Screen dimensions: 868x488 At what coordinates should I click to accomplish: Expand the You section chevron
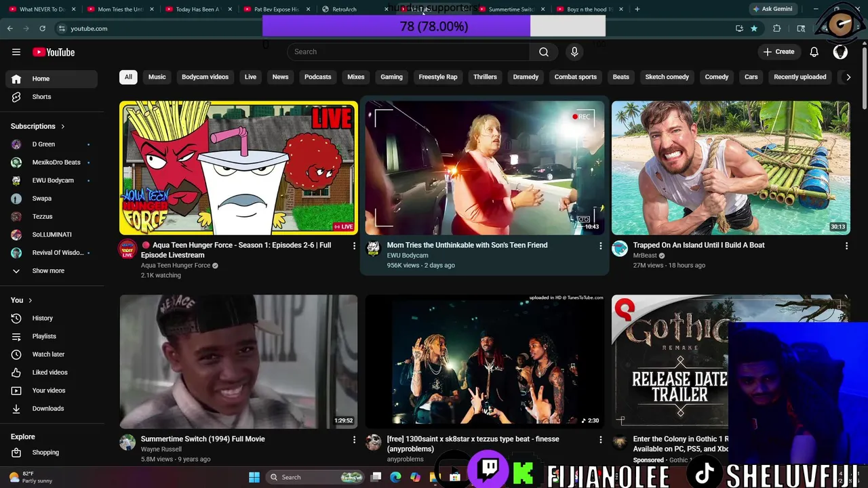click(x=30, y=300)
